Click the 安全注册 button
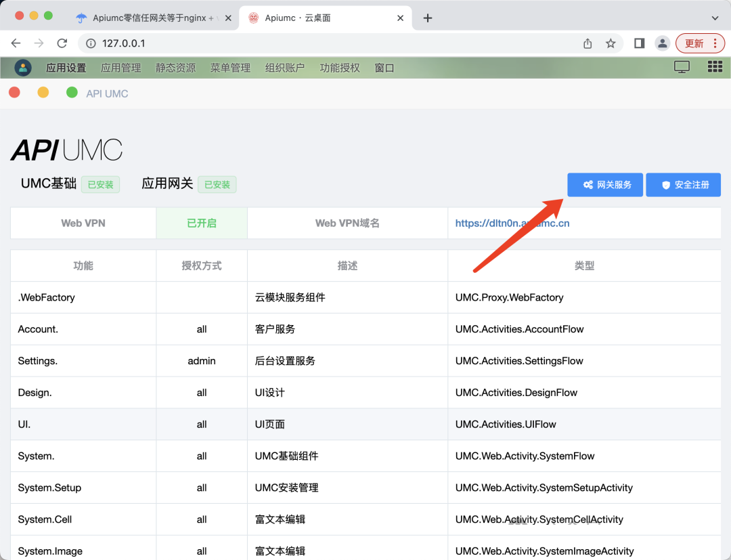This screenshot has width=731, height=560. (x=683, y=184)
